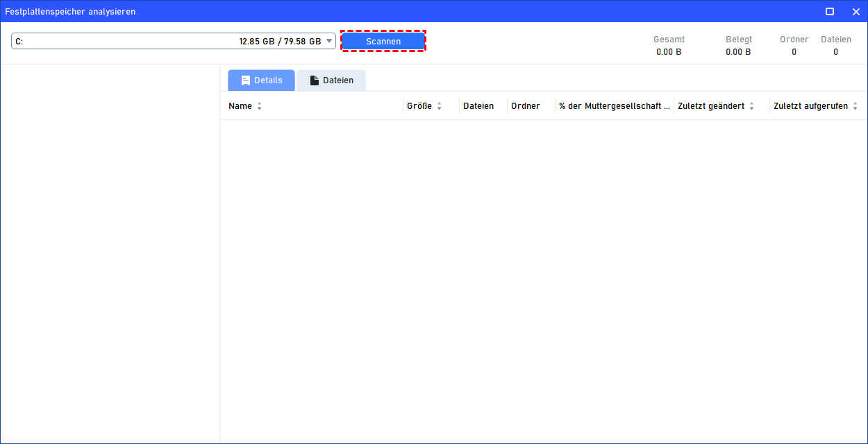
Task: Click the Ordner column header
Action: coord(526,106)
